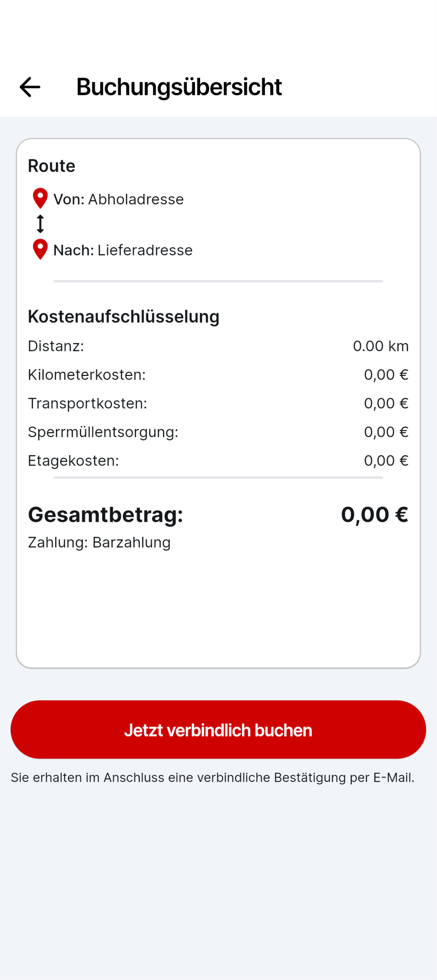Click the Gesamtbetrag label

click(x=105, y=514)
